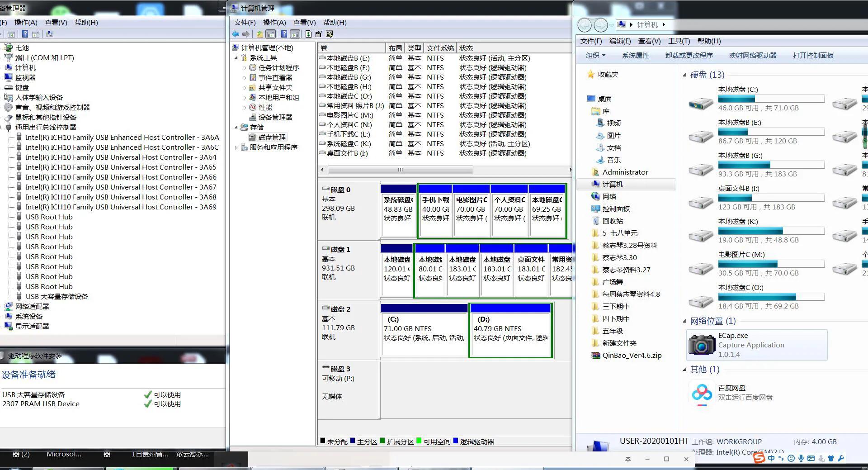This screenshot has height=470, width=868.
Task: Select USB 大容量存储设备 in Device Manager
Action: 57,297
